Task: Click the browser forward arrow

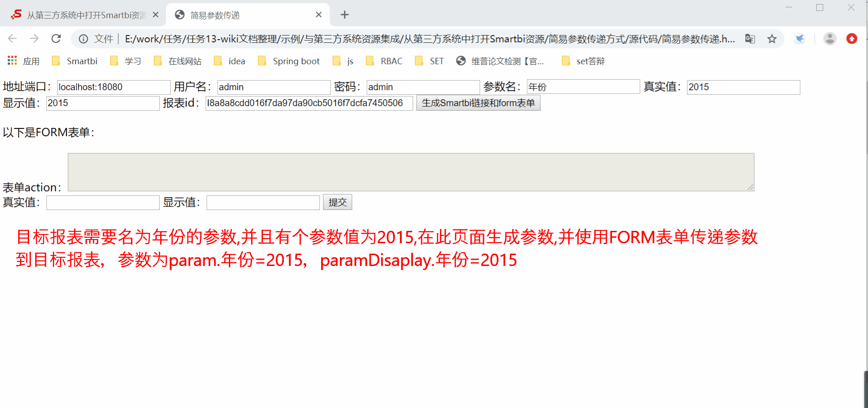Action: pyautogui.click(x=34, y=39)
